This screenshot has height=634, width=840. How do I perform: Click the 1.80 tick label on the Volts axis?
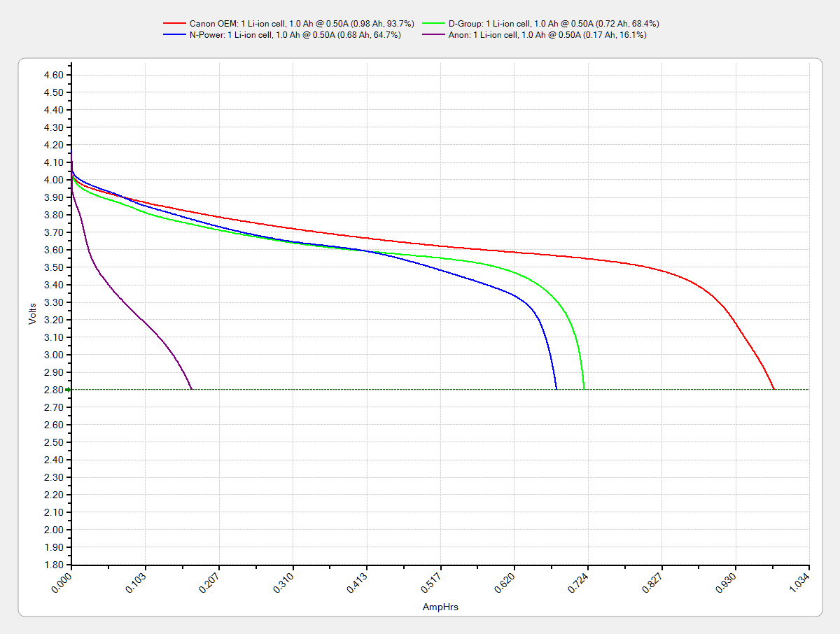coord(54,565)
